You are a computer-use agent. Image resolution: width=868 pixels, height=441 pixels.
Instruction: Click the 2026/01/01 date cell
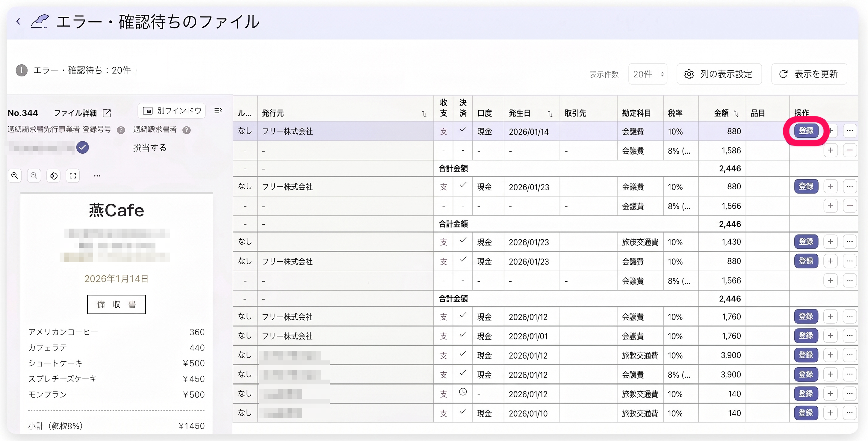click(532, 336)
